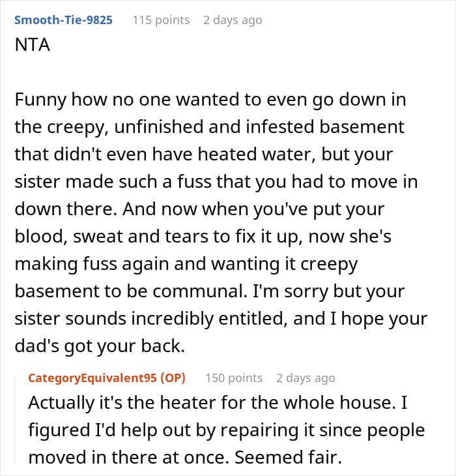Click the "115 points" score
Viewport: 456px width, 476px height.
click(x=161, y=20)
